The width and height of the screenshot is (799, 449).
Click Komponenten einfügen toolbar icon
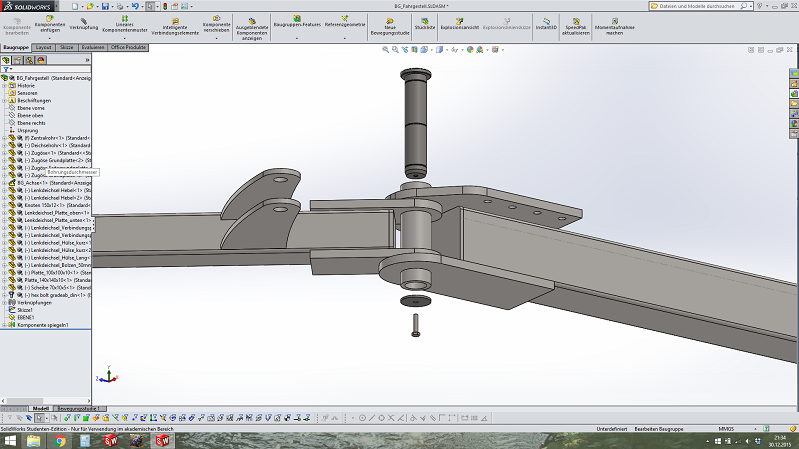point(49,19)
